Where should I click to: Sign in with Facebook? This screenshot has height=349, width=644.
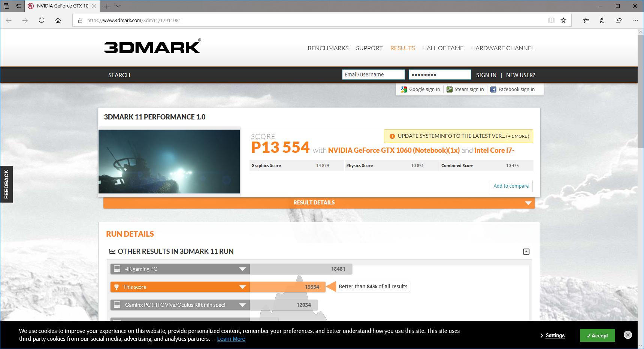[513, 89]
